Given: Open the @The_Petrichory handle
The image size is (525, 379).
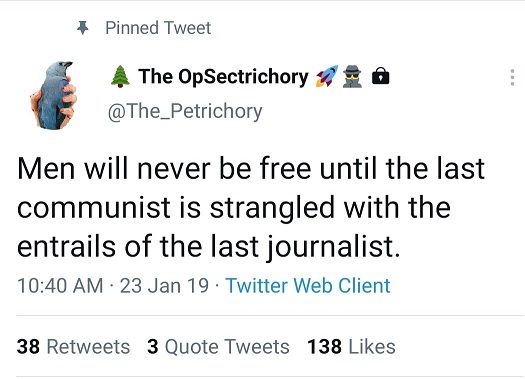Looking at the screenshot, I should click(185, 111).
